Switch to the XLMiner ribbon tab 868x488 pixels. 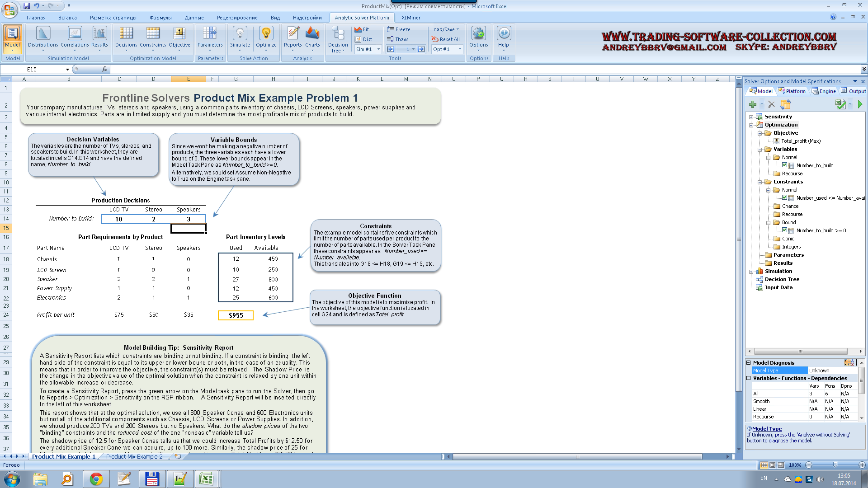(x=410, y=18)
